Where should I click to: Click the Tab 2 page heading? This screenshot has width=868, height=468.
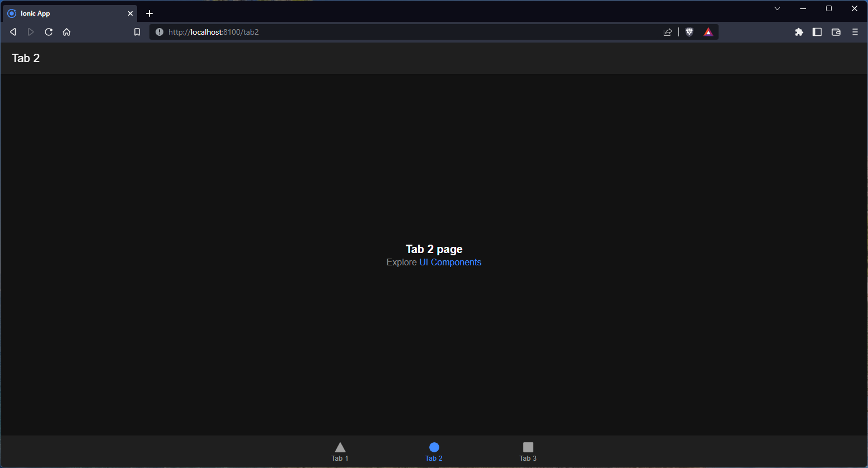tap(434, 249)
